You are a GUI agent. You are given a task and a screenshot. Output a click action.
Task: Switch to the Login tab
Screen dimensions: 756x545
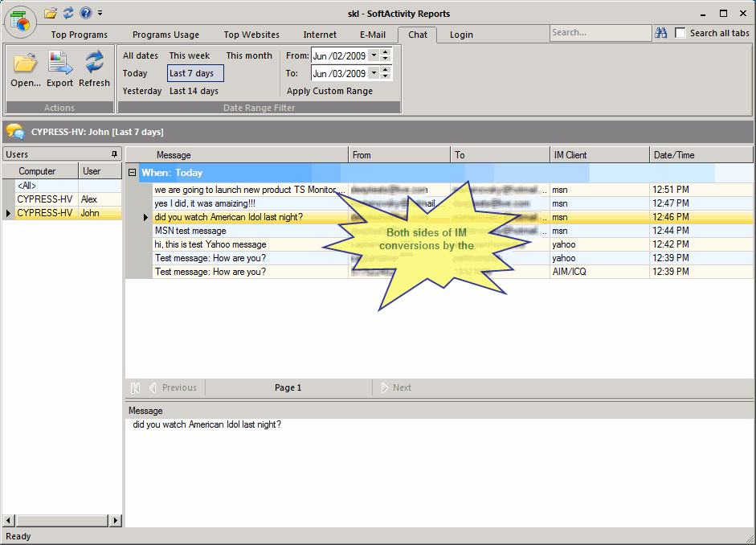click(461, 35)
